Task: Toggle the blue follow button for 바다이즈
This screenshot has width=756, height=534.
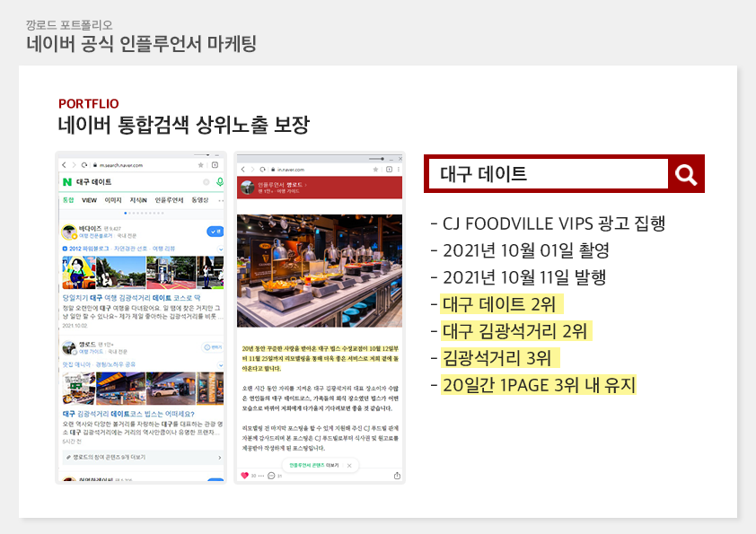Action: click(215, 232)
